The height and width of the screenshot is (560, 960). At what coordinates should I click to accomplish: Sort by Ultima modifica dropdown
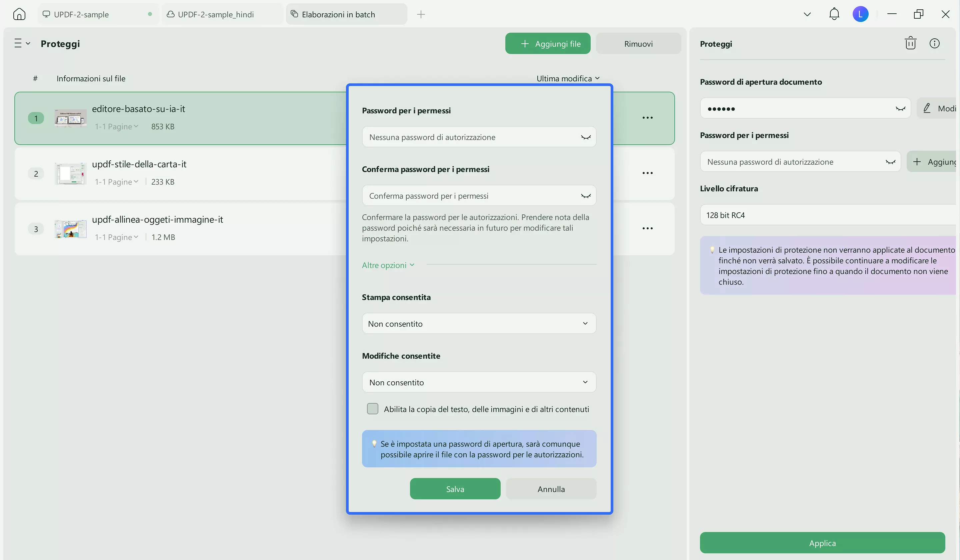tap(568, 78)
